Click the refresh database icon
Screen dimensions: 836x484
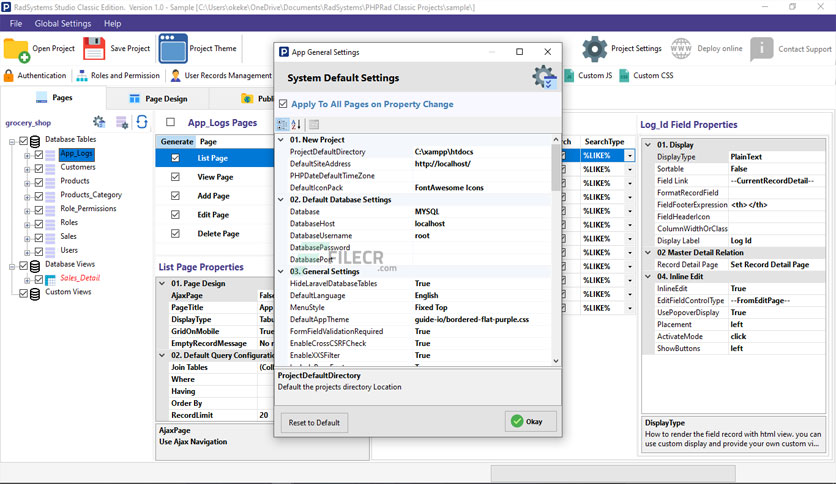click(x=142, y=122)
